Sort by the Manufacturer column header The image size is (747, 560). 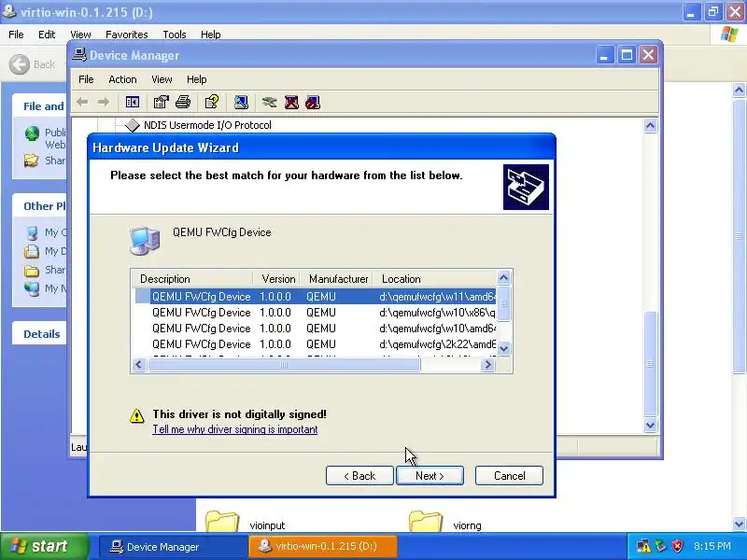click(x=337, y=278)
